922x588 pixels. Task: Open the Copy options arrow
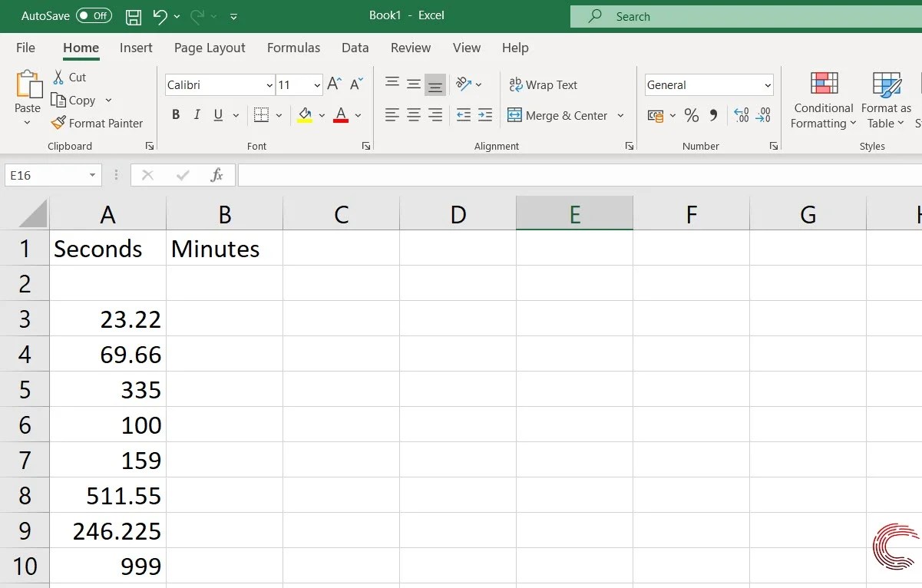click(108, 100)
